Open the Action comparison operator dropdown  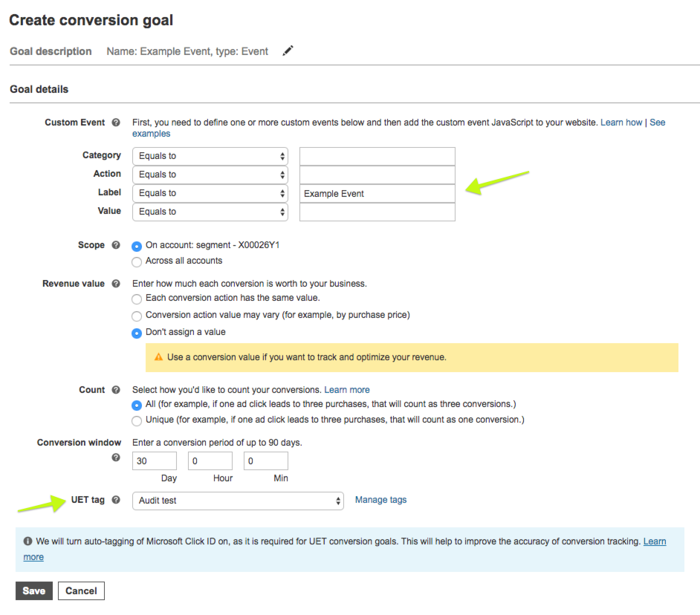pyautogui.click(x=210, y=174)
